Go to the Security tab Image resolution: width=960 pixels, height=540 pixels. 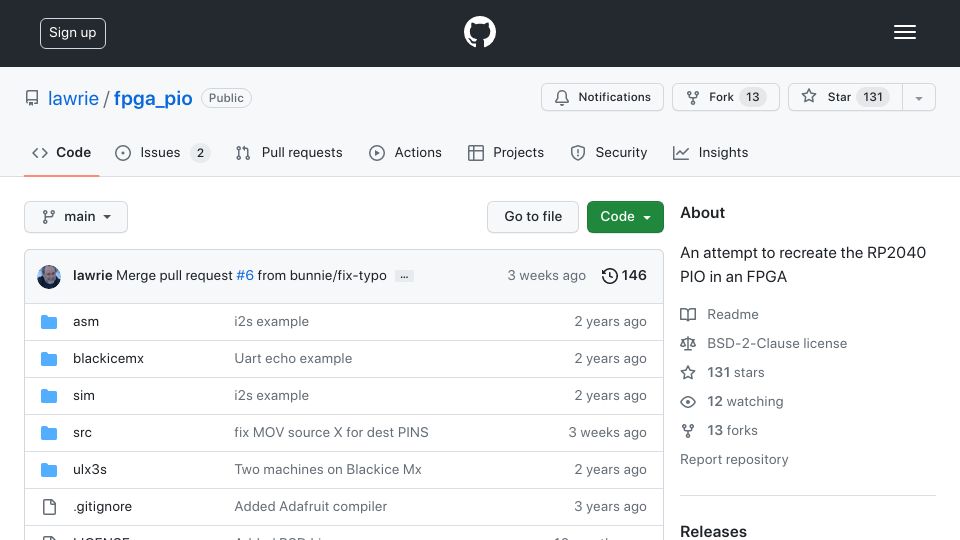tap(609, 152)
